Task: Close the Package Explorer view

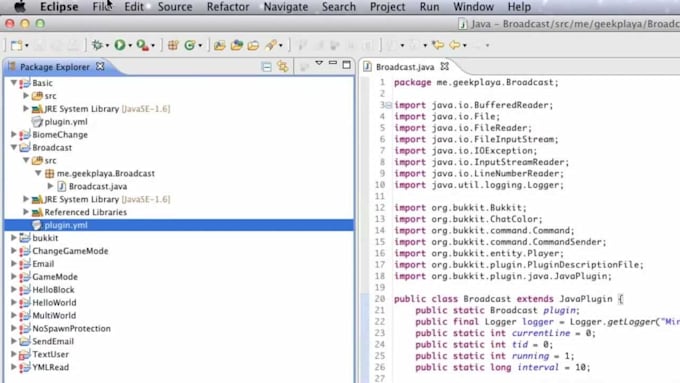Action: tap(100, 66)
